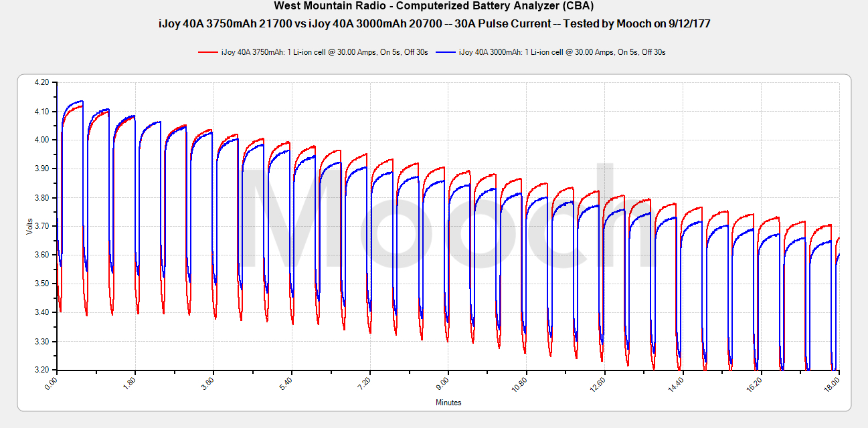Click the red iJoy 3750mAh legend line swatch

[x=208, y=51]
